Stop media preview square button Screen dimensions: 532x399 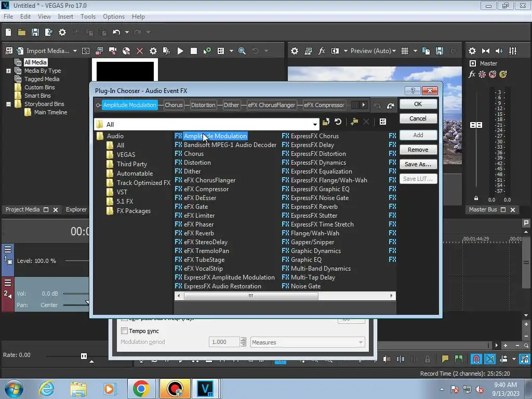[x=194, y=51]
